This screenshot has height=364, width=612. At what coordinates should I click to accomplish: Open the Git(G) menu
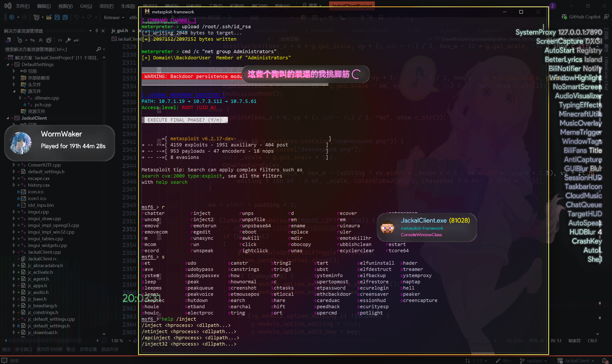tap(86, 6)
